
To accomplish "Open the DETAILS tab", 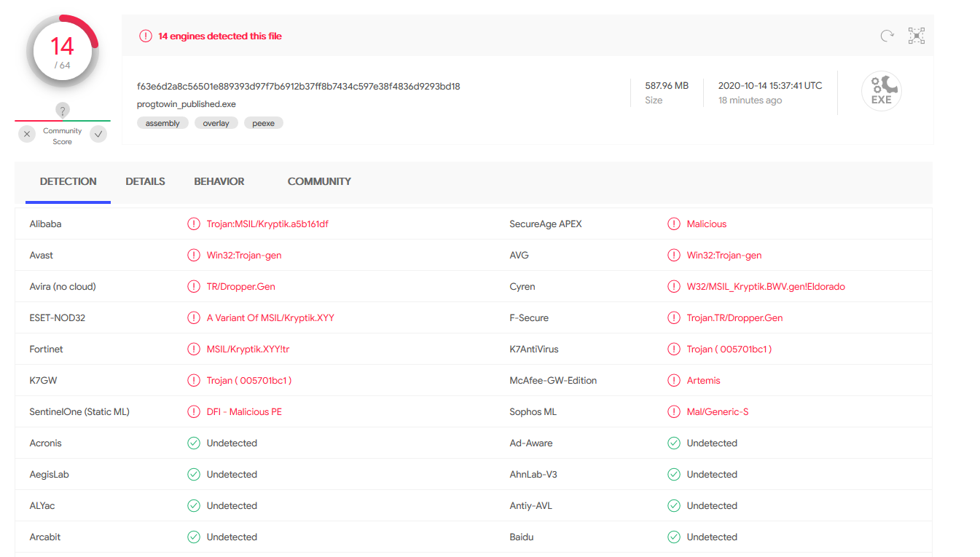I will tap(145, 182).
